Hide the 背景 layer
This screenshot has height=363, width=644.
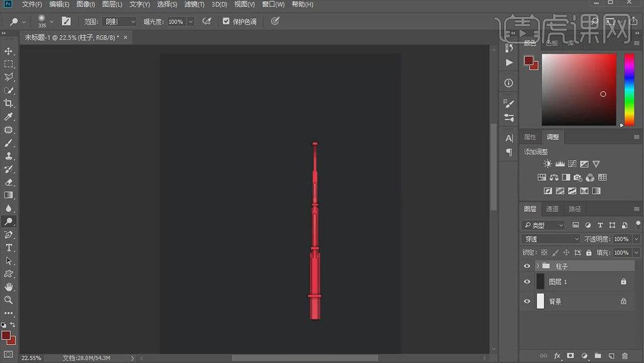527,301
